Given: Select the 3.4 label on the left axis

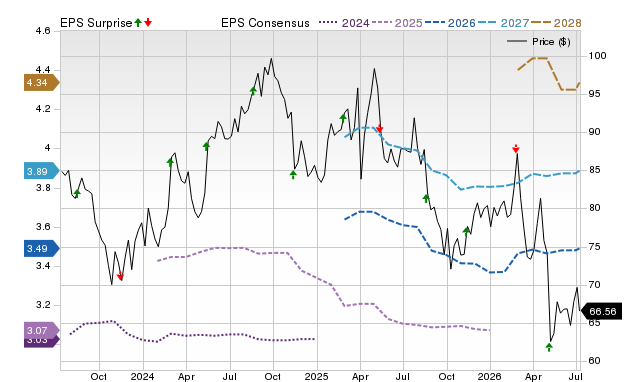Looking at the screenshot, I should [x=43, y=266].
